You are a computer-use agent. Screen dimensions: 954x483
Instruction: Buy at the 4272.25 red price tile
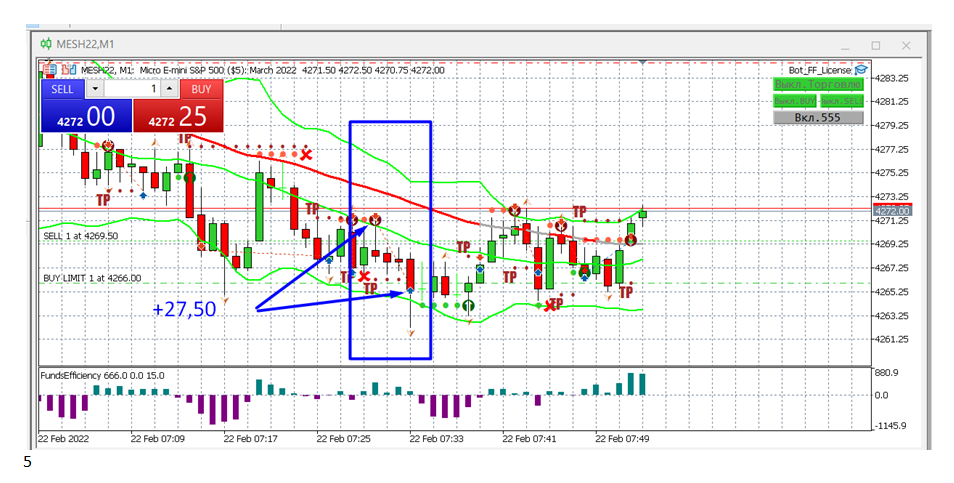[x=178, y=115]
